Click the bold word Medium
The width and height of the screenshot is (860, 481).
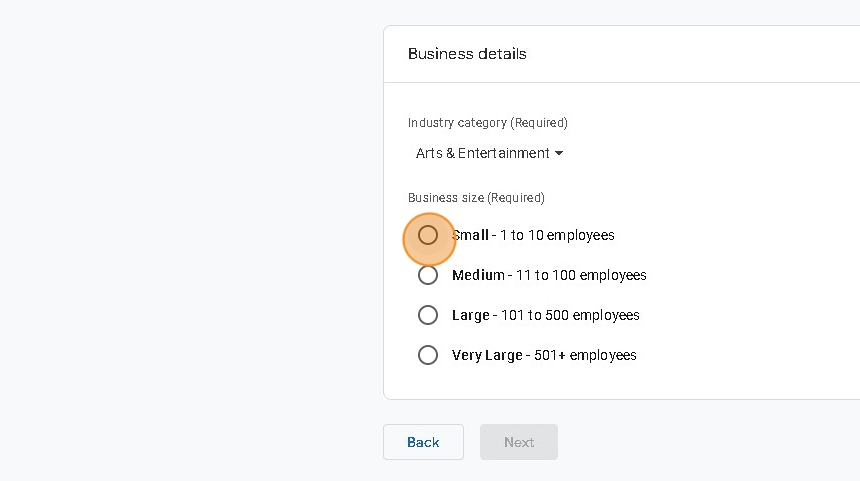[478, 275]
